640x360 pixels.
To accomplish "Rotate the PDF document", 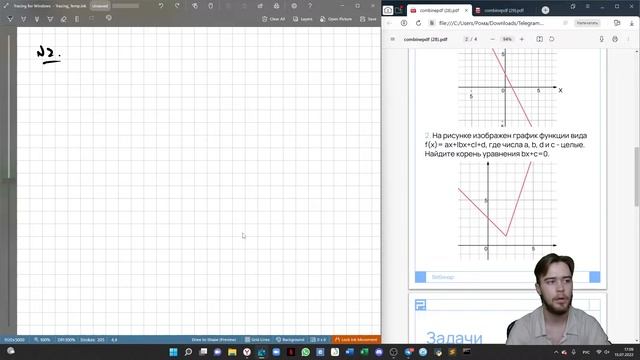I will point(552,39).
